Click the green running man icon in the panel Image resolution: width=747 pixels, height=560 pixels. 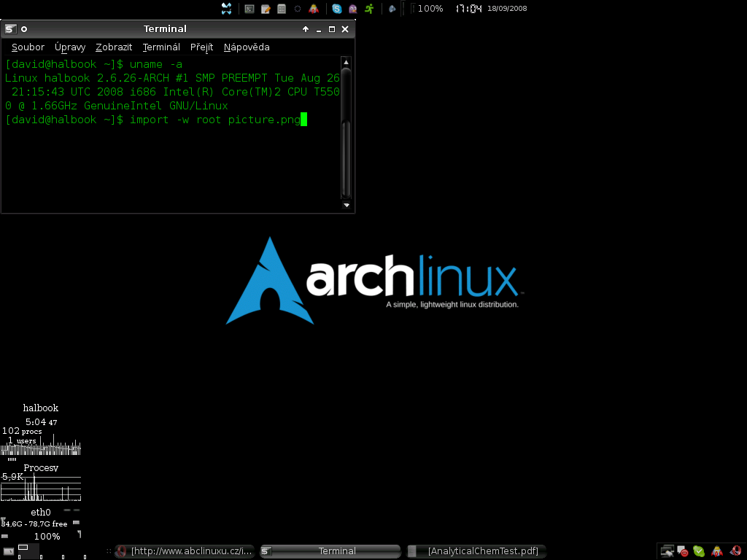[x=369, y=9]
